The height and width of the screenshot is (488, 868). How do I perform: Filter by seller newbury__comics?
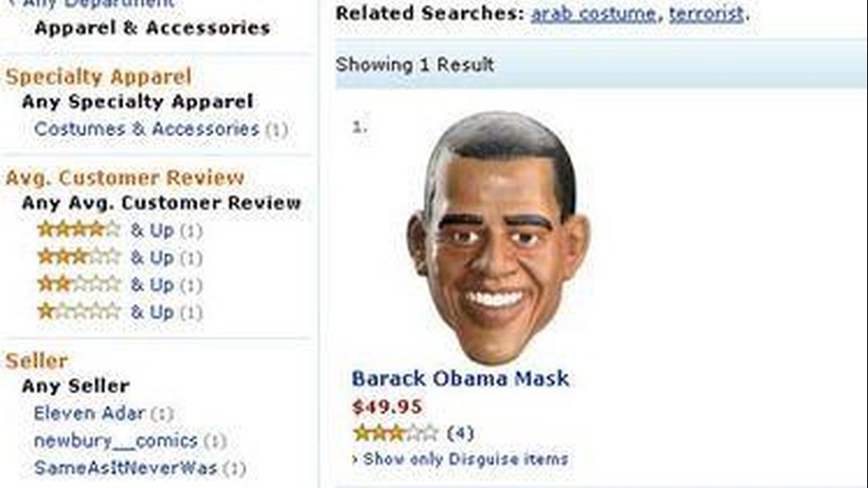115,441
